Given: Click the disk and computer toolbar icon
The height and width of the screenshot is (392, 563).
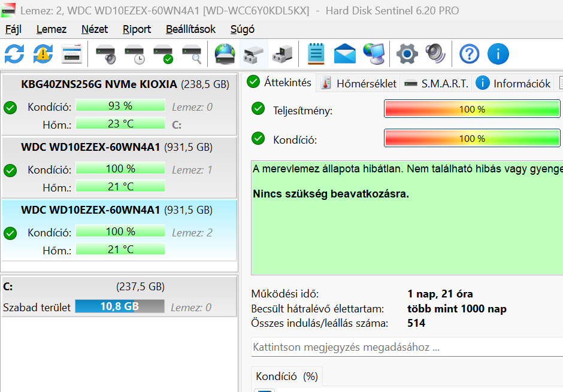Looking at the screenshot, I should click(282, 54).
